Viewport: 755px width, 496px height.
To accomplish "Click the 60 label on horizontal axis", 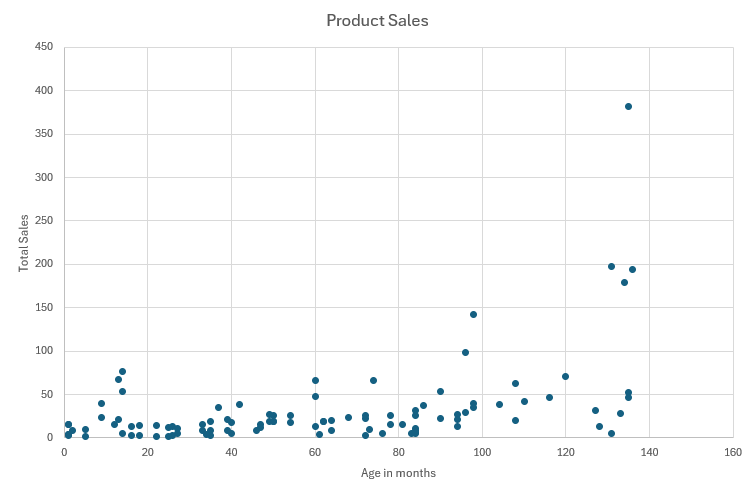I will coord(315,453).
